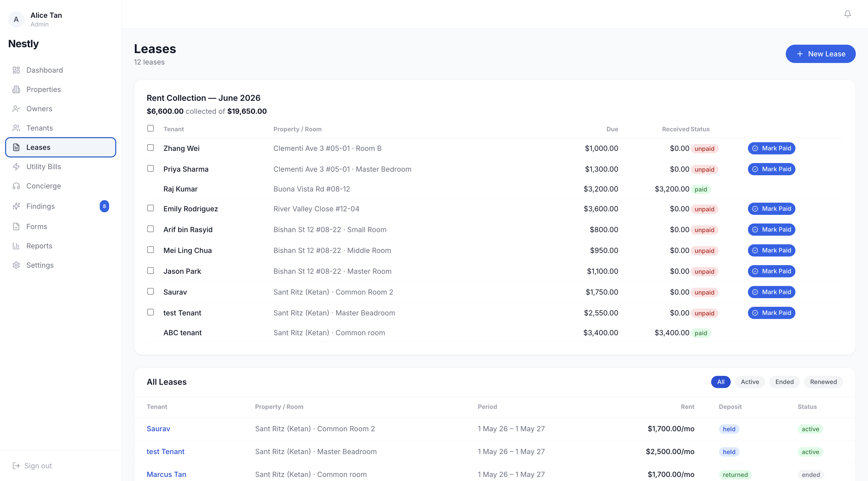Click the Utility Bills lightning icon
This screenshot has height=481, width=868.
pos(16,167)
